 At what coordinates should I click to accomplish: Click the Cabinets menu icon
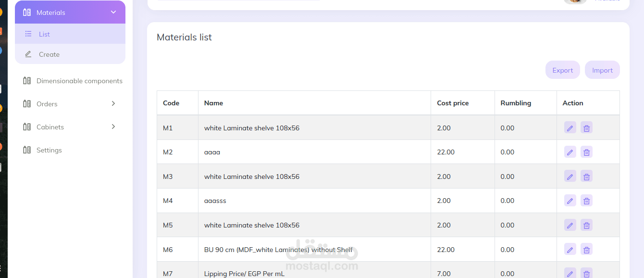coord(27,127)
